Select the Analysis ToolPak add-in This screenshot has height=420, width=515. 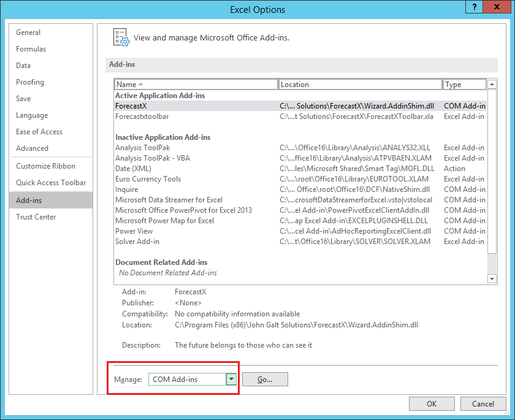click(184, 147)
